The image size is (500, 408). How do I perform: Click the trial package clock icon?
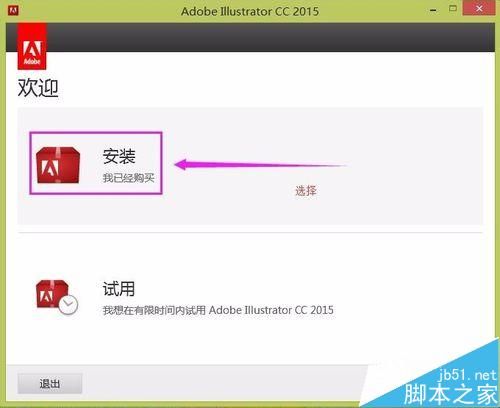pyautogui.click(x=57, y=297)
